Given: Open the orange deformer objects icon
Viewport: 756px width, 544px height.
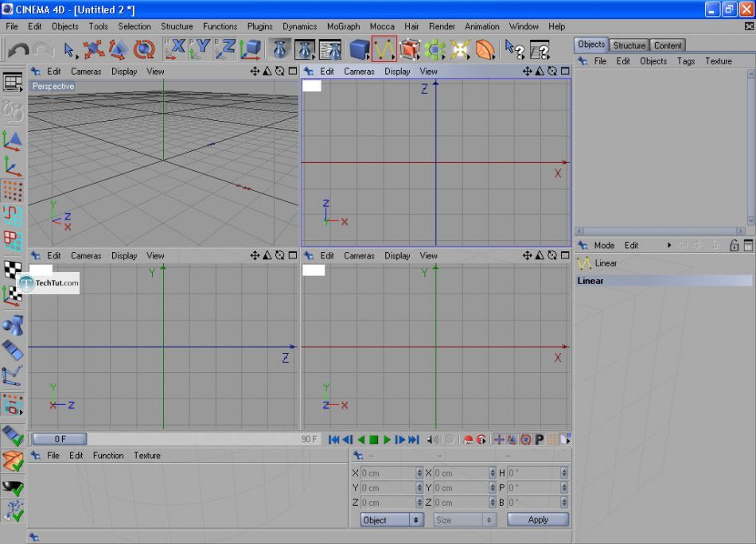Looking at the screenshot, I should coord(485,49).
